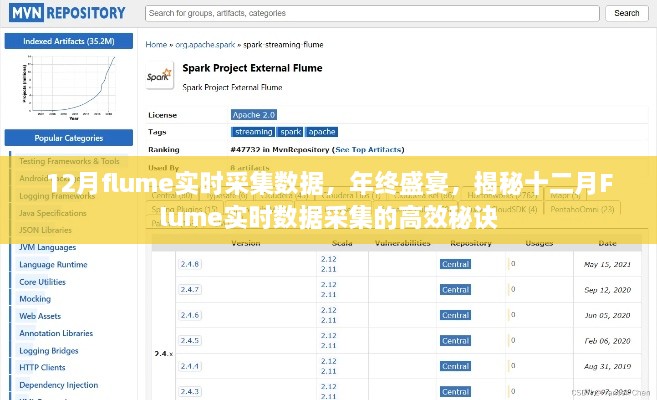This screenshot has width=657, height=400.
Task: Click the Date column header
Action: click(x=607, y=243)
